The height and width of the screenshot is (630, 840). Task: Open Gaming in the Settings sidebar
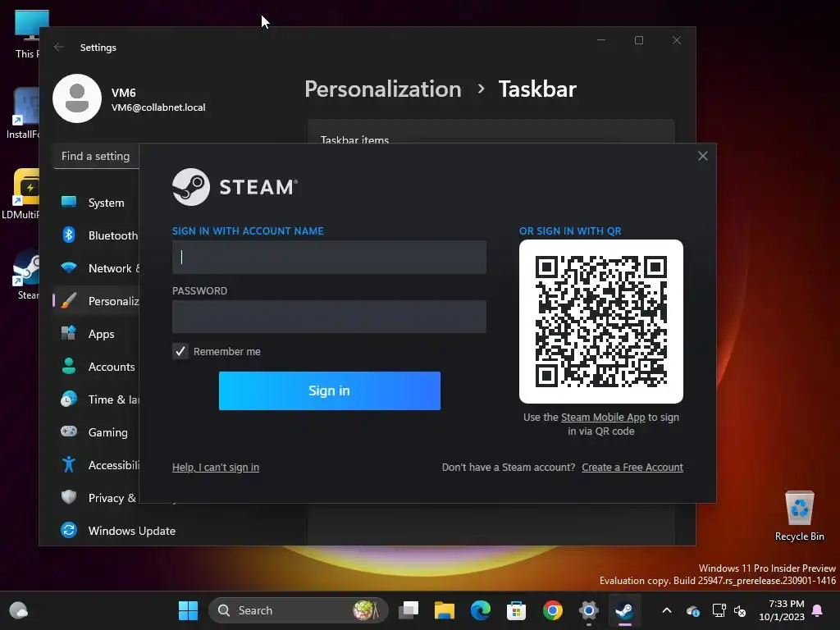(97, 432)
